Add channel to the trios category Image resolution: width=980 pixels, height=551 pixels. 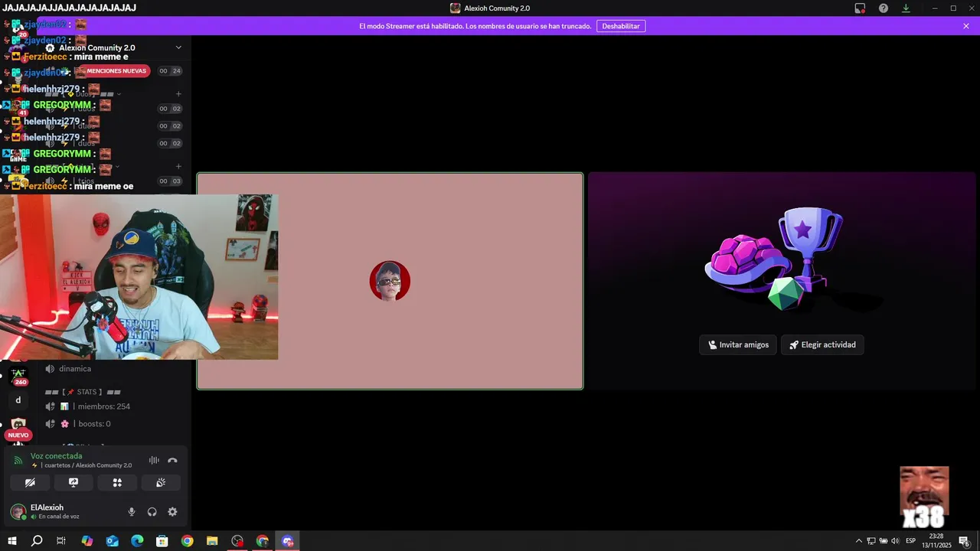(178, 167)
